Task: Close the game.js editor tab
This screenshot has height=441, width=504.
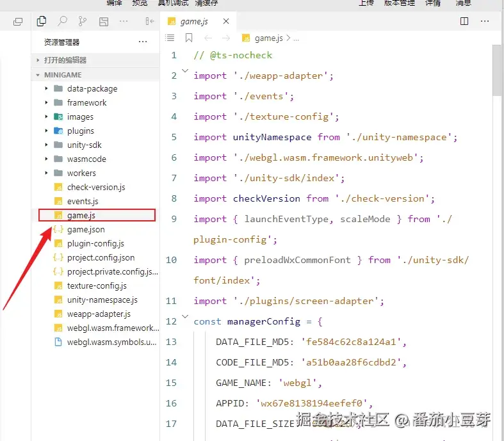Action: click(x=226, y=21)
